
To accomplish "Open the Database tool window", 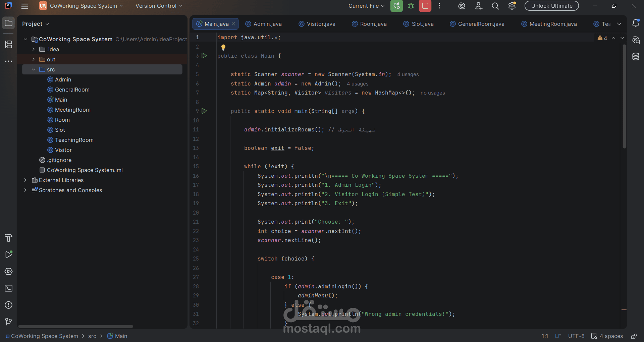I will coord(636,56).
